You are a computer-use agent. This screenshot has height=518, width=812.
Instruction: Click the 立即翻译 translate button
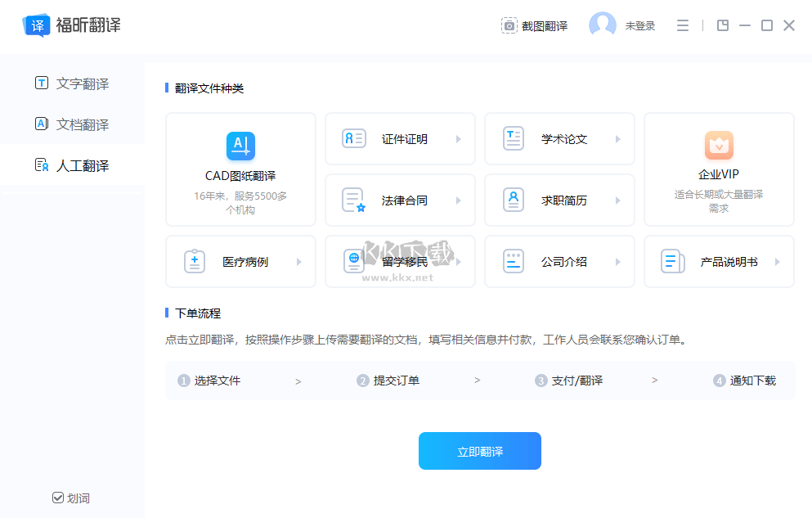479,451
